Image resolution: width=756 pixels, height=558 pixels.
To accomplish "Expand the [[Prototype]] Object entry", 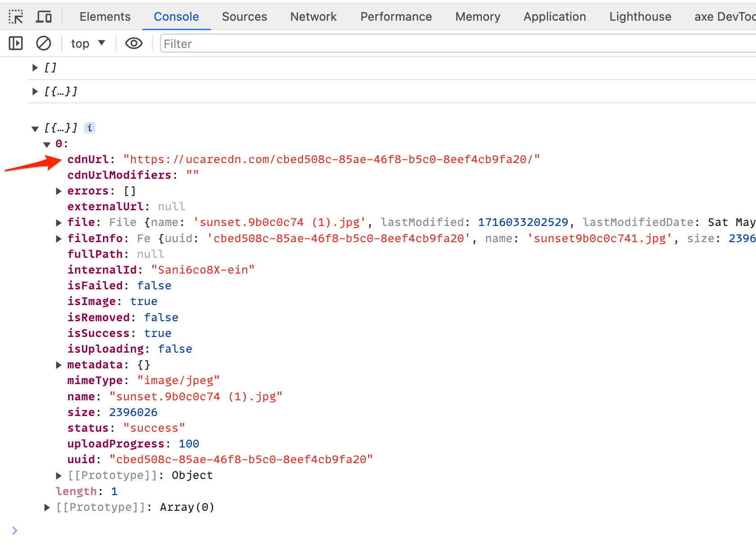I will 59,475.
